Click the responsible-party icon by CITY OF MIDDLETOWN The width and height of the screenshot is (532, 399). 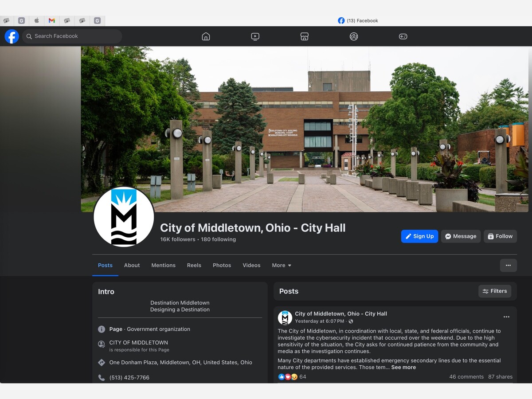coord(102,344)
